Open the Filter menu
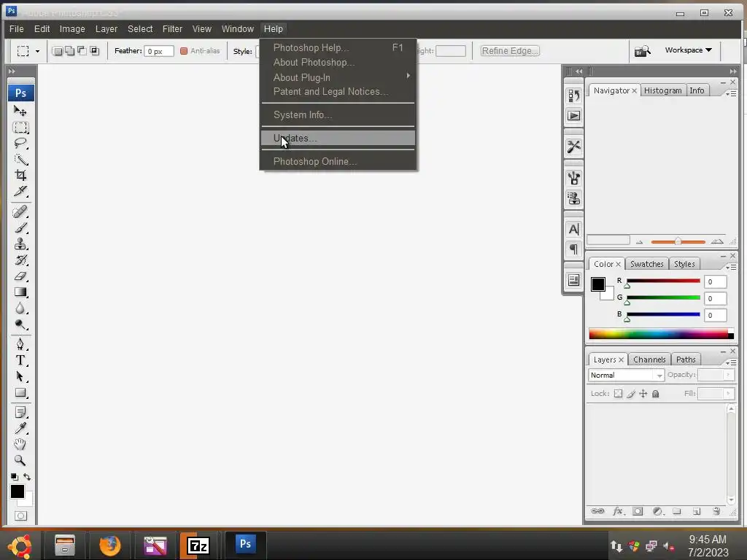The width and height of the screenshot is (747, 560). [x=172, y=29]
